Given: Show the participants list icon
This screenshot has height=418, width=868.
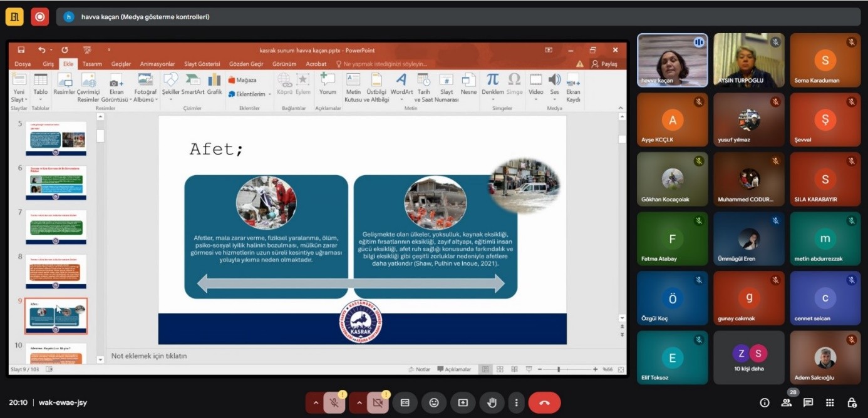Looking at the screenshot, I should click(x=787, y=402).
